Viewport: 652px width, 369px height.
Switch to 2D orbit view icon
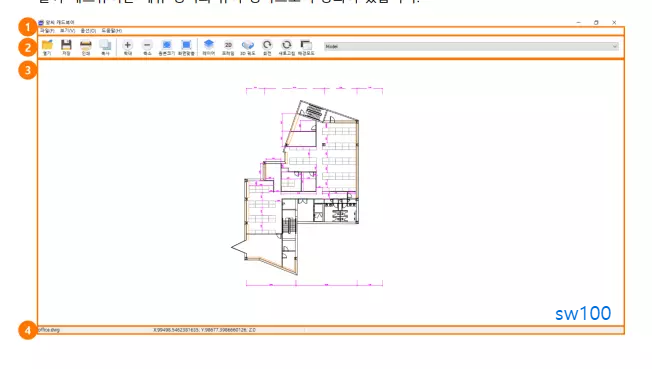click(228, 47)
